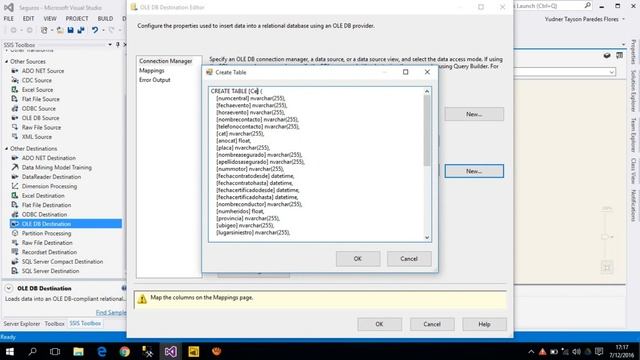Choose Flat File Destination item
The height and width of the screenshot is (360, 640).
tap(47, 205)
